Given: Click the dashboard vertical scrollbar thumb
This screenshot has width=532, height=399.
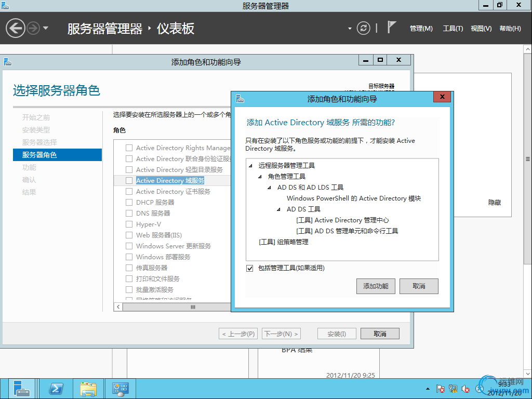Looking at the screenshot, I should coord(528,159).
